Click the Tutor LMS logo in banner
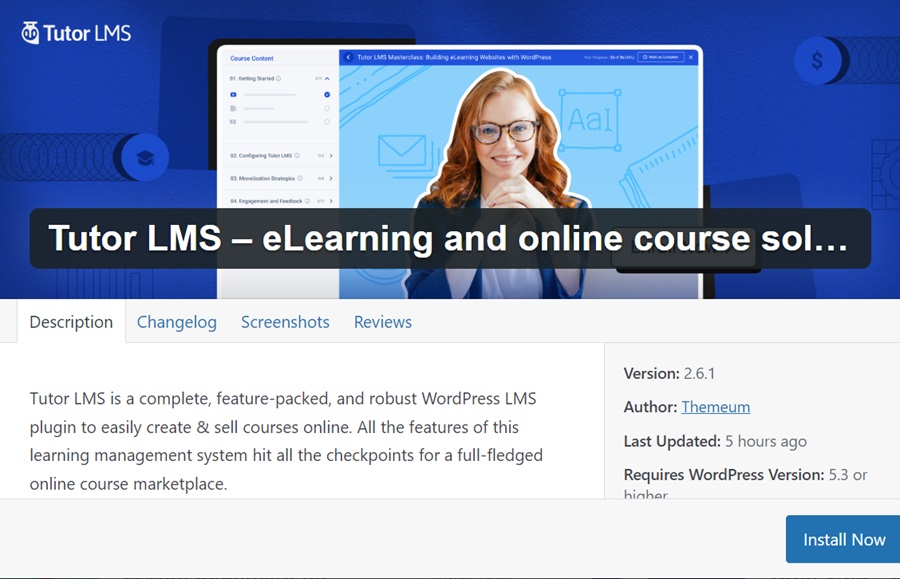The height and width of the screenshot is (579, 900). point(76,33)
